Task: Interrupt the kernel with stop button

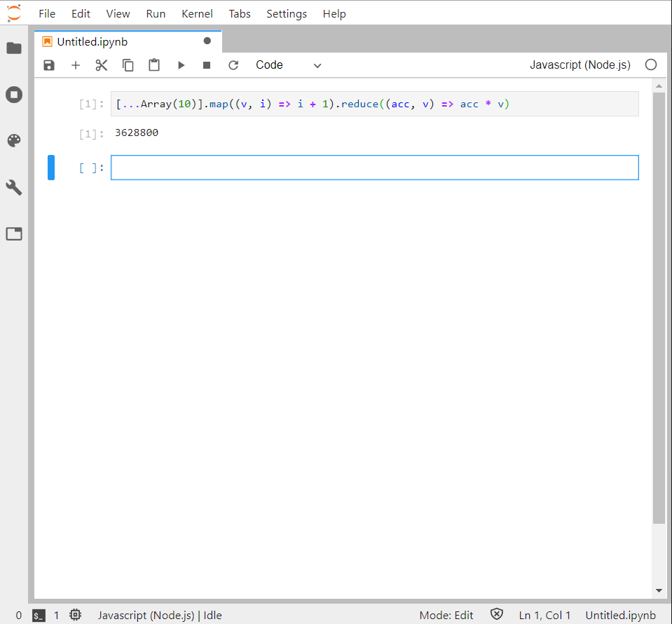Action: (x=207, y=65)
